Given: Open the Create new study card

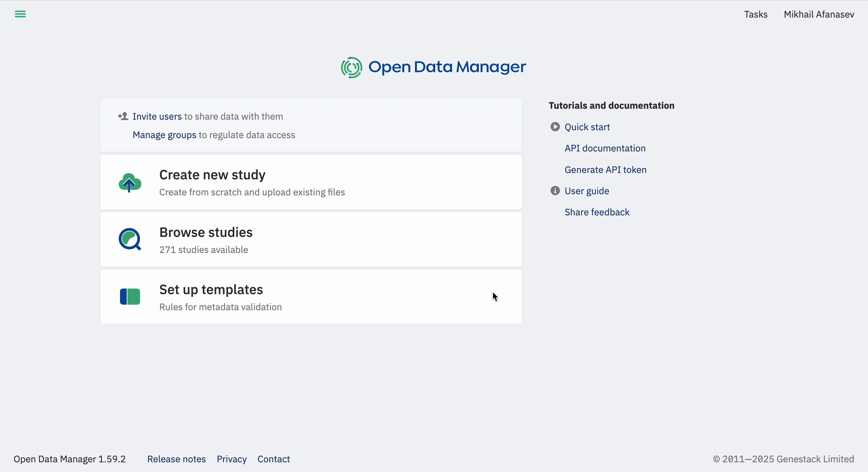Looking at the screenshot, I should (x=311, y=182).
